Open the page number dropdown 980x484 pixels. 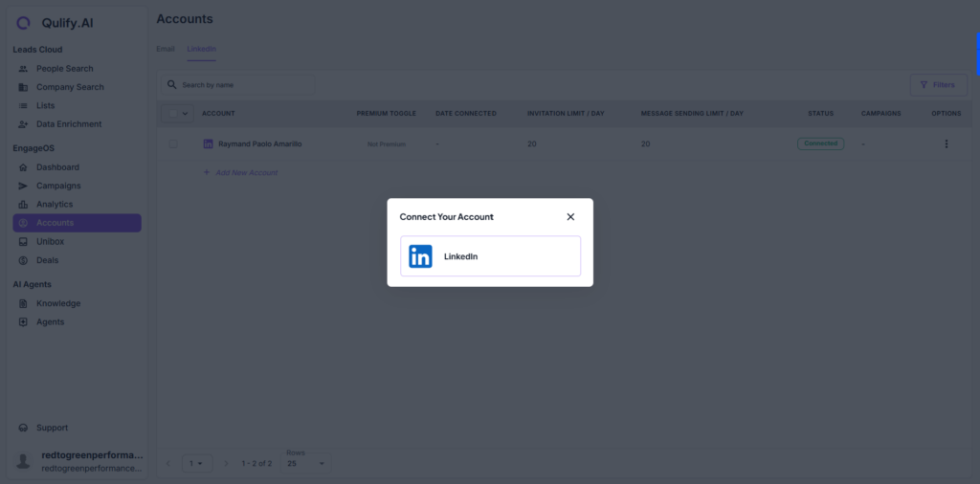click(197, 463)
